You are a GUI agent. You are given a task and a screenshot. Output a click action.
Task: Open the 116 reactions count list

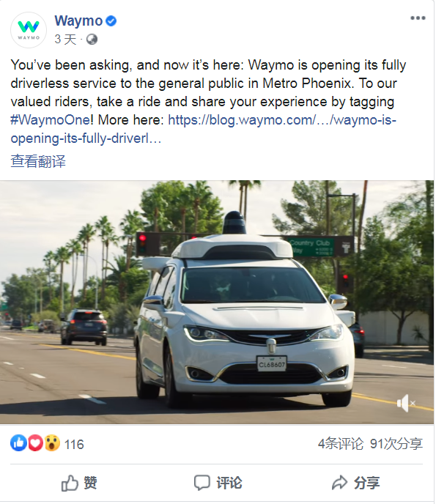pos(74,445)
